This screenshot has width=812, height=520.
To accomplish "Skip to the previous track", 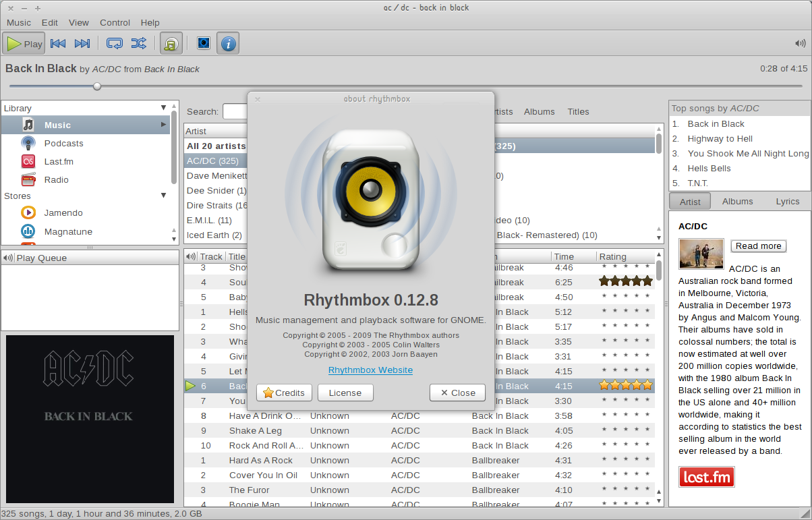I will (x=58, y=44).
